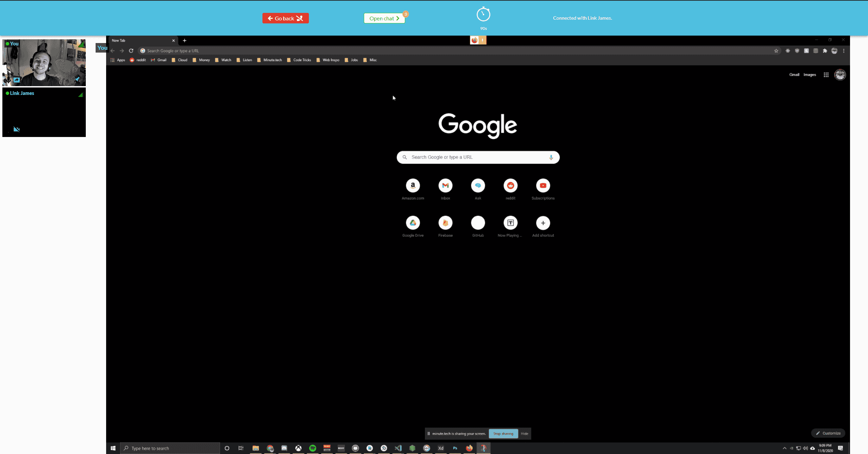Open XD from the Windows taskbar
This screenshot has width=868, height=454.
click(x=441, y=448)
